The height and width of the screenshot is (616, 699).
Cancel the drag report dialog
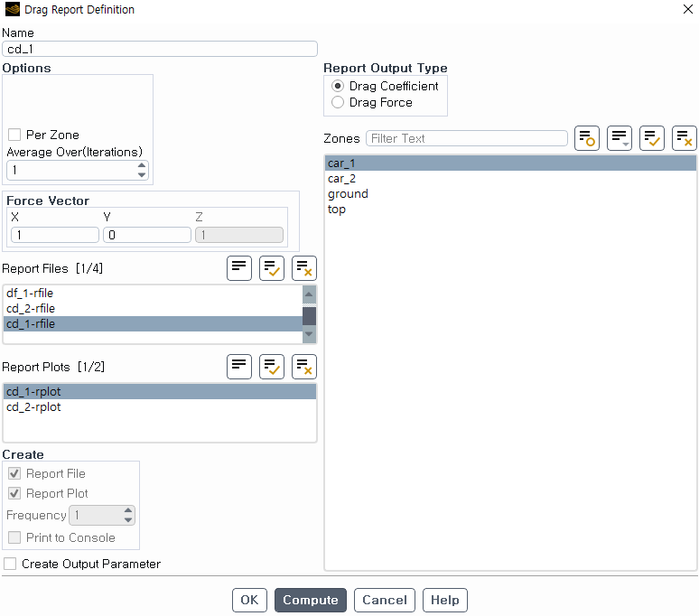click(x=385, y=600)
